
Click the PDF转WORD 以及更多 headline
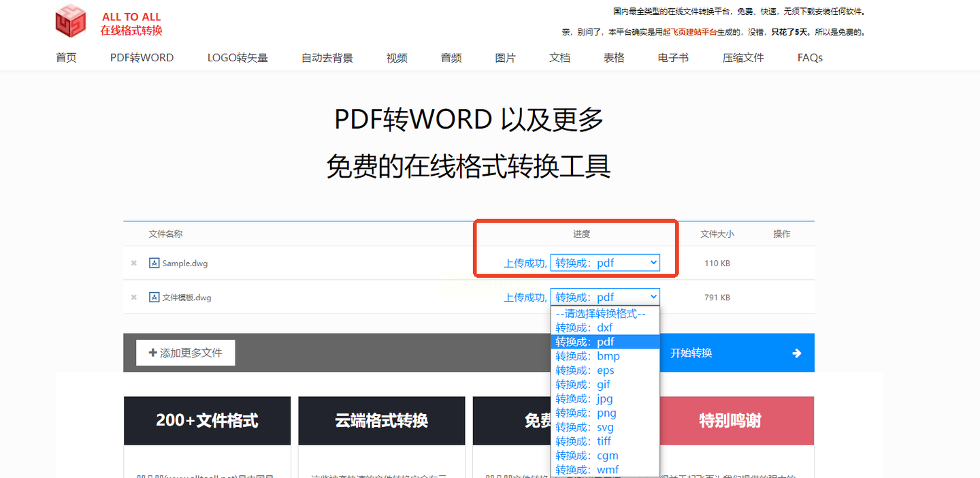pyautogui.click(x=469, y=119)
